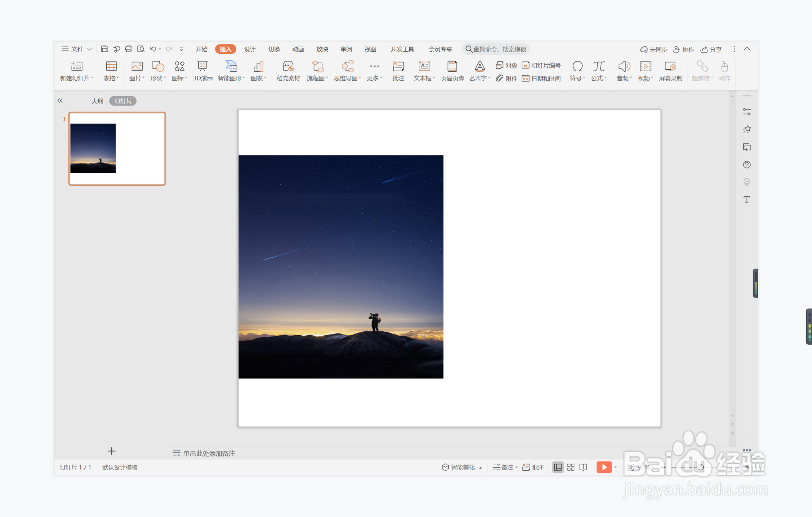Select slide 1 thumbnail
The width and height of the screenshot is (812, 517).
click(117, 148)
